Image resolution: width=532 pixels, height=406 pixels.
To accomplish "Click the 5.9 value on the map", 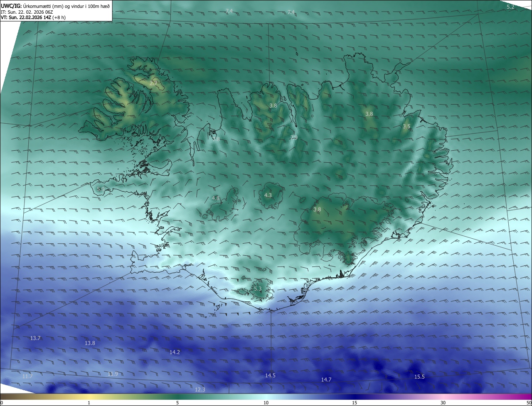I will 100,189.
